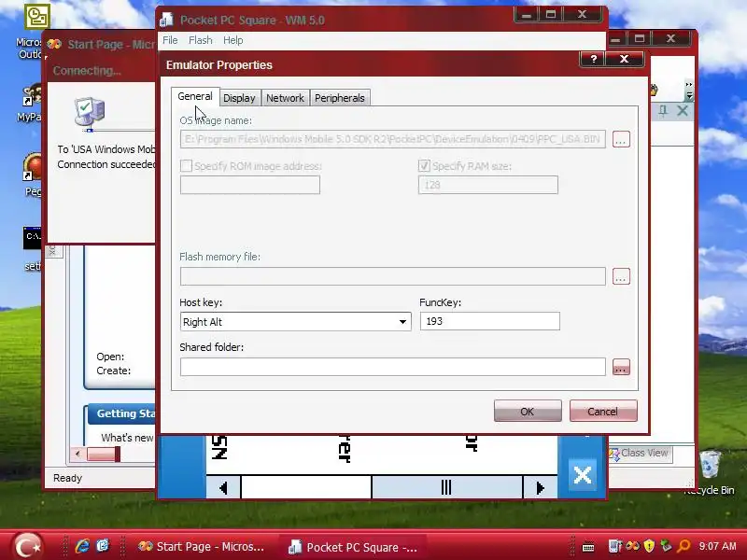This screenshot has width=747, height=560.
Task: Switch to Pocket PC Square taskbar button
Action: [x=353, y=547]
